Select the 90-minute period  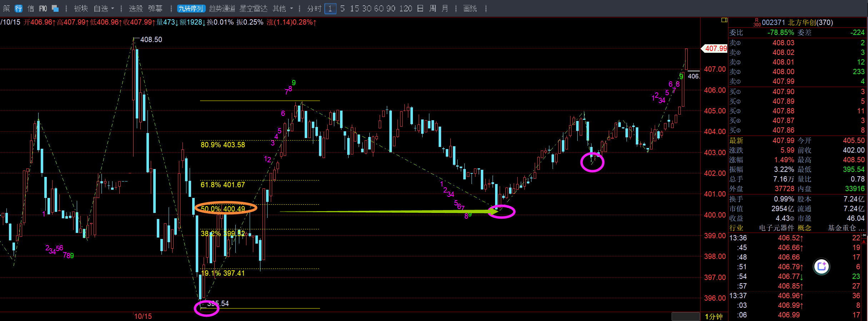(x=391, y=9)
